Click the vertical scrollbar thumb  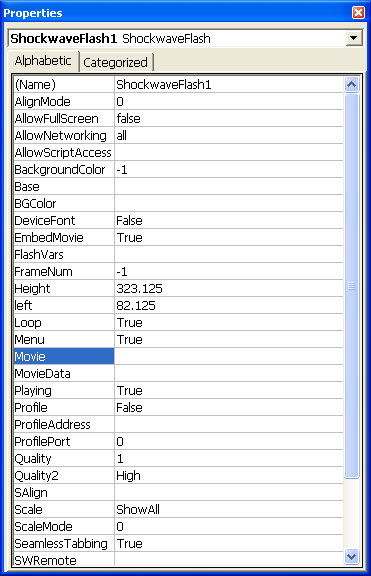(x=352, y=286)
